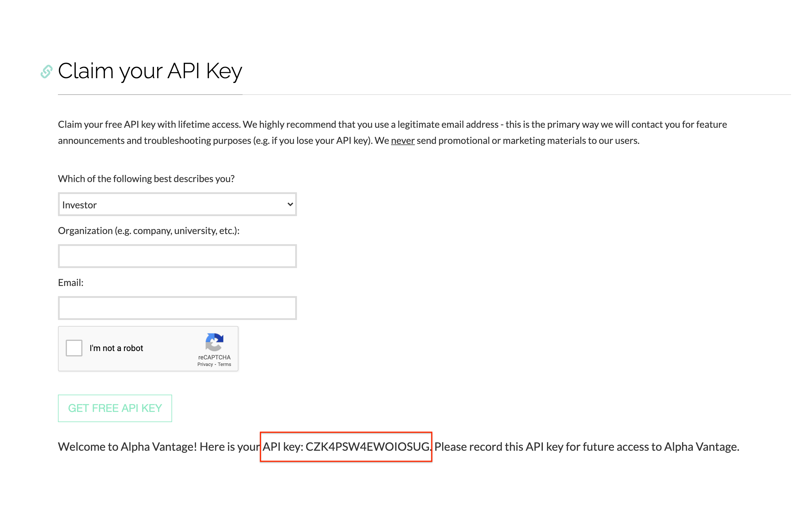812x517 pixels.
Task: Click the dropdown chevron arrow
Action: tap(290, 204)
